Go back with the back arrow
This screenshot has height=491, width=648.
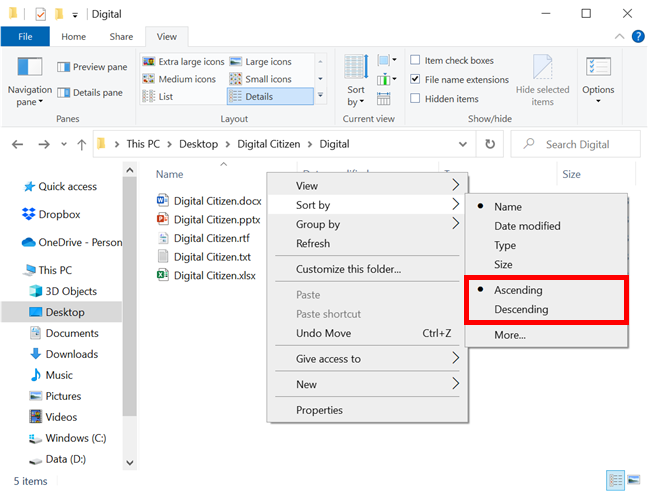click(17, 144)
